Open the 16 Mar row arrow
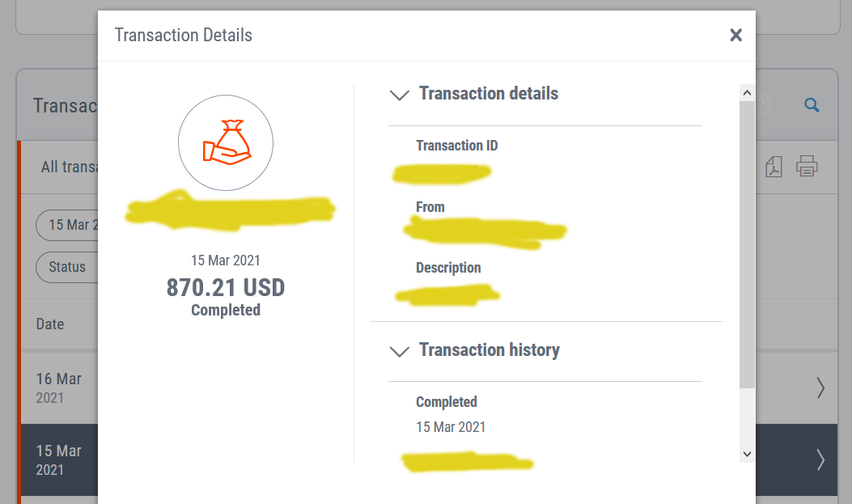This screenshot has height=504, width=852. pyautogui.click(x=820, y=388)
